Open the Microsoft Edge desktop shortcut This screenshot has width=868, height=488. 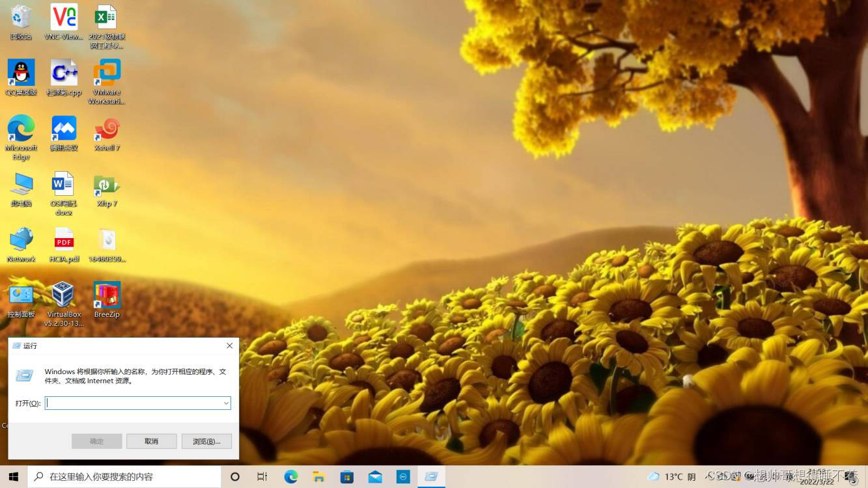(x=21, y=137)
